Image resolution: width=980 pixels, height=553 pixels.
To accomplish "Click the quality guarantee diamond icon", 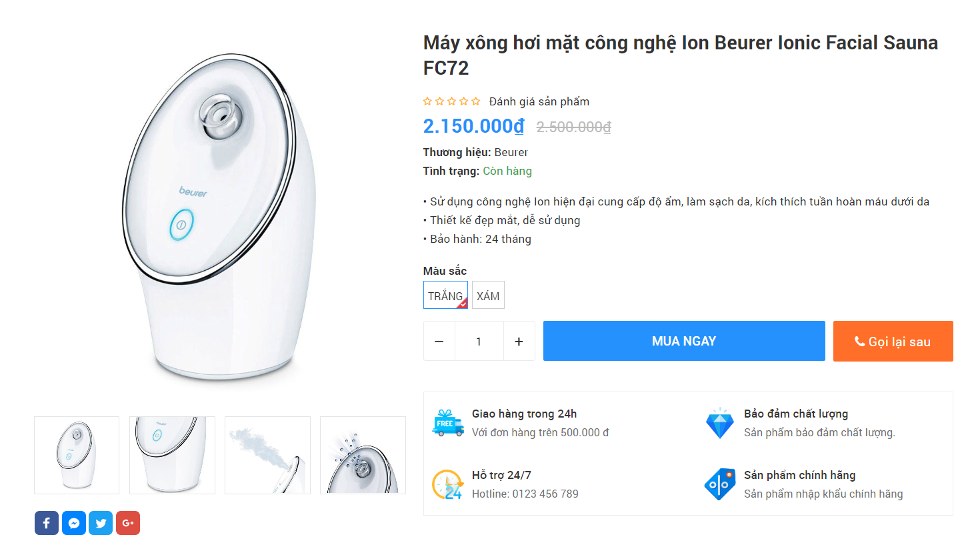I will coord(719,423).
